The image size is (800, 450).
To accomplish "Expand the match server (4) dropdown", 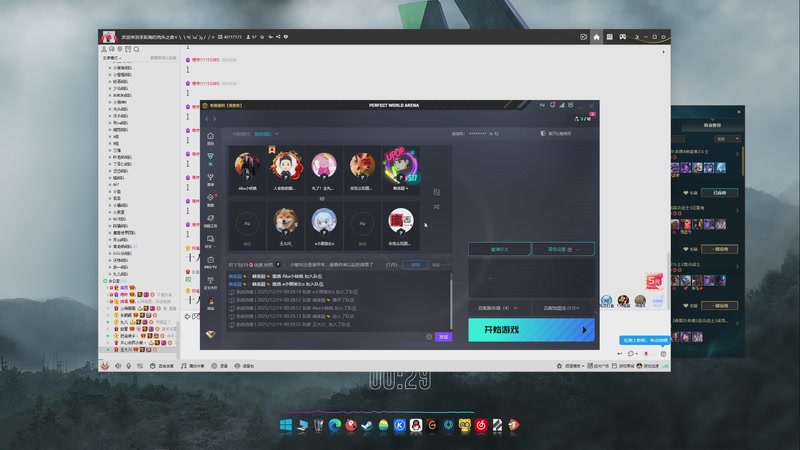I will pyautogui.click(x=497, y=308).
